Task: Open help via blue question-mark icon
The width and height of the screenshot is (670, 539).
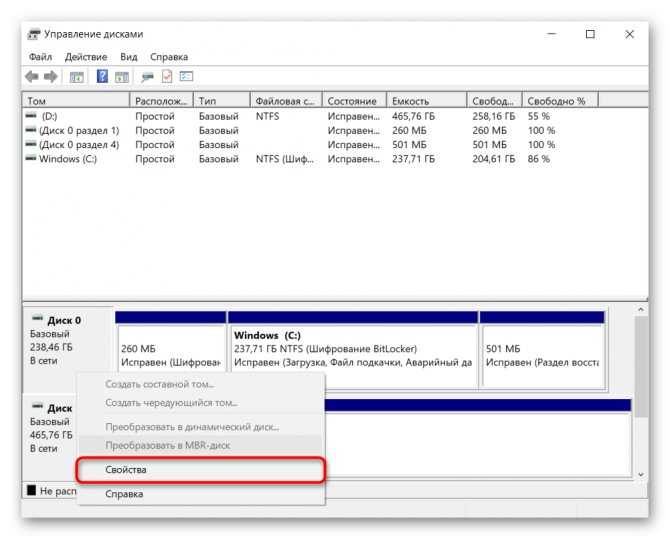Action: tap(102, 77)
